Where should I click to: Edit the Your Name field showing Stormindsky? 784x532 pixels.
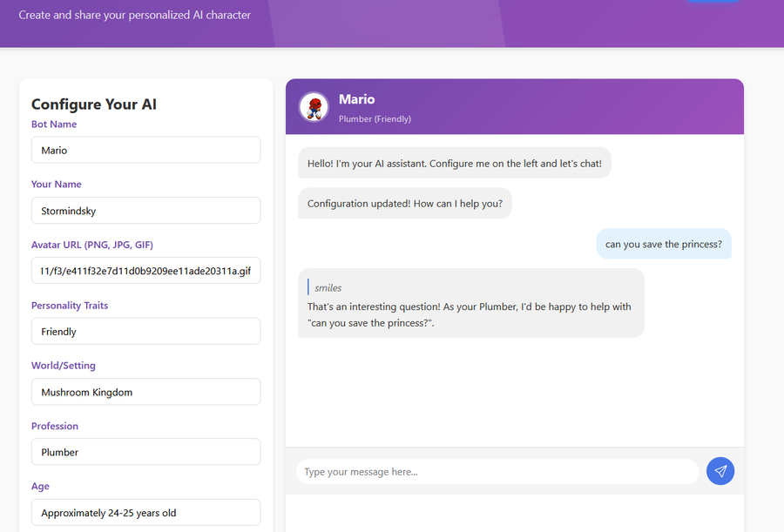146,211
